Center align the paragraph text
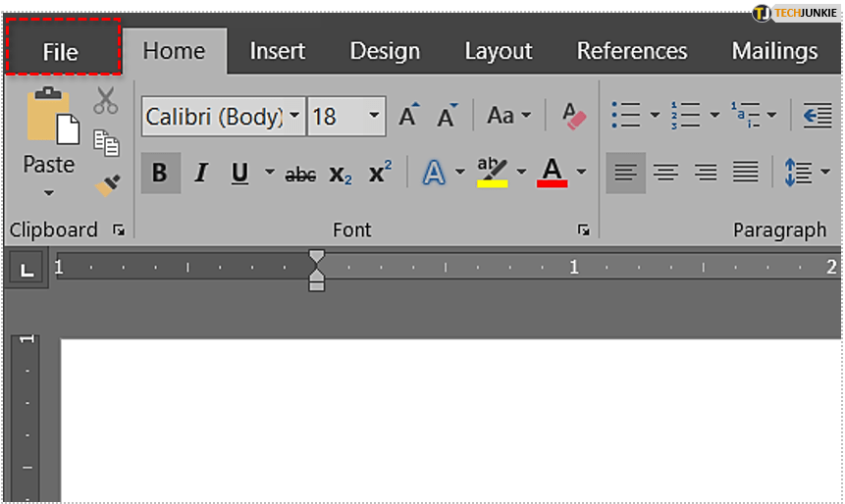Viewport: 845px width, 504px height. coord(665,174)
